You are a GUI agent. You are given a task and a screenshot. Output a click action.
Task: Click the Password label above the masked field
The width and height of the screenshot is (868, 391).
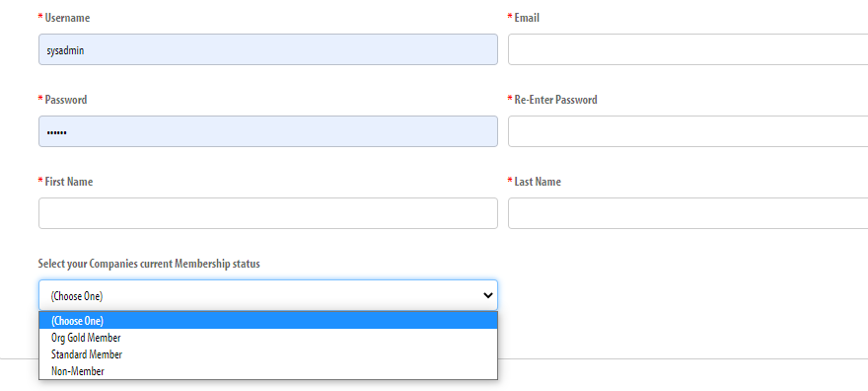pos(66,100)
